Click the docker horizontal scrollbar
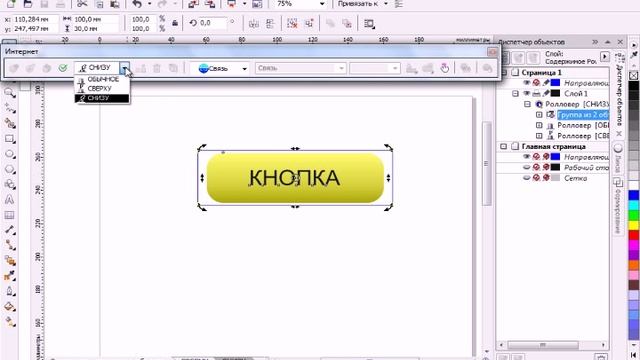The image size is (640, 360). tap(552, 345)
